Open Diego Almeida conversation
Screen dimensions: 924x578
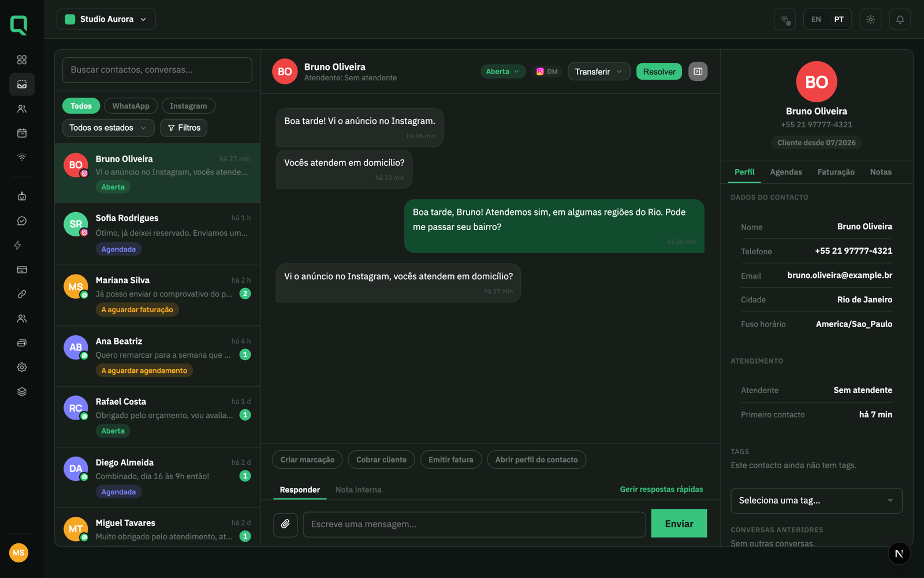[x=157, y=477]
